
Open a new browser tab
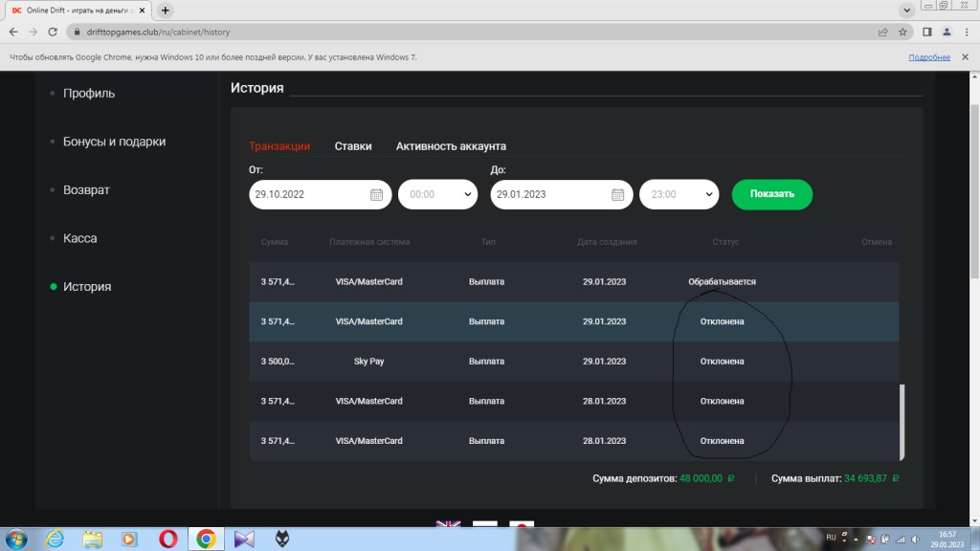coord(165,10)
